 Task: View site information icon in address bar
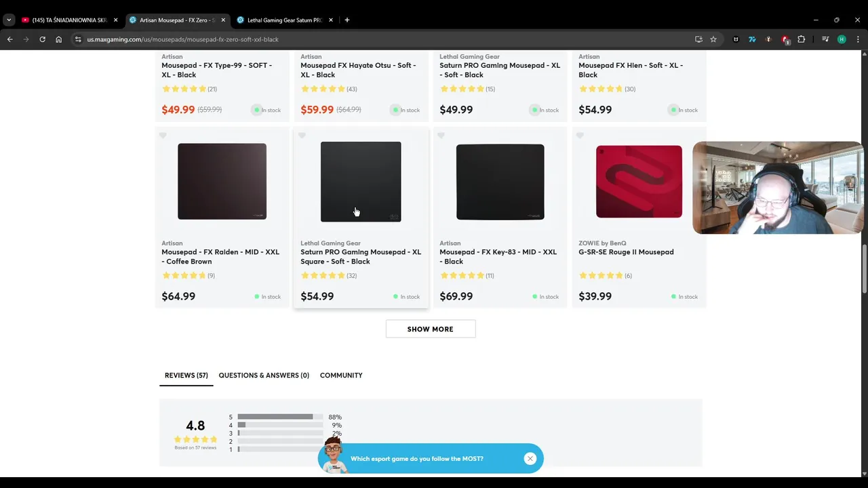pos(79,39)
